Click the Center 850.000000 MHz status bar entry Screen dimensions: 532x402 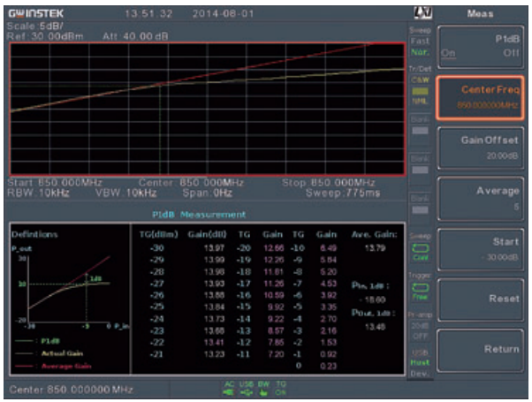[71, 390]
